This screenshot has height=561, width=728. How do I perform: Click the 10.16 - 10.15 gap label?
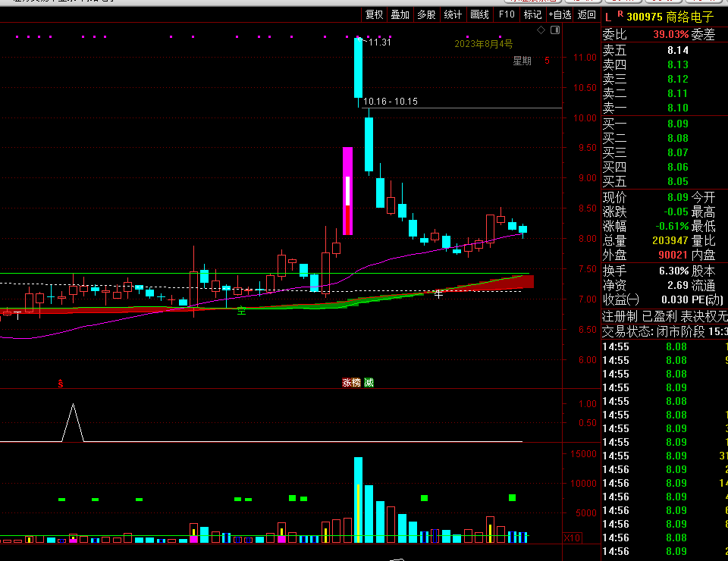(x=390, y=101)
